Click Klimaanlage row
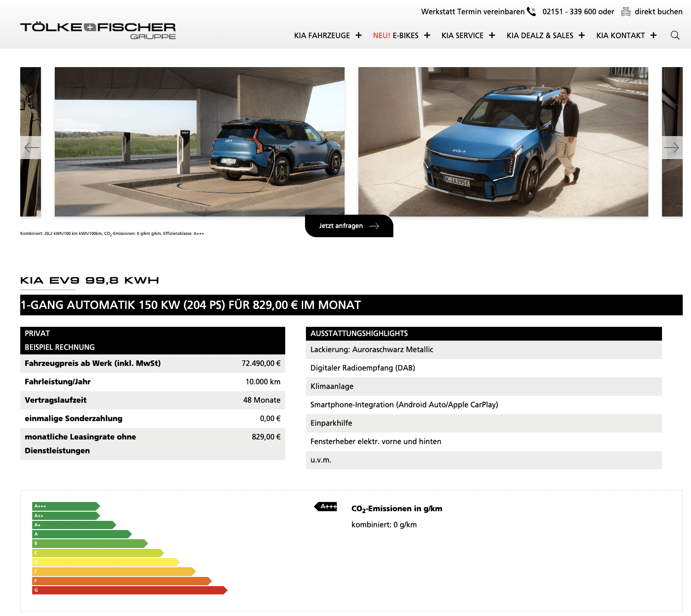The width and height of the screenshot is (691, 616). (484, 387)
